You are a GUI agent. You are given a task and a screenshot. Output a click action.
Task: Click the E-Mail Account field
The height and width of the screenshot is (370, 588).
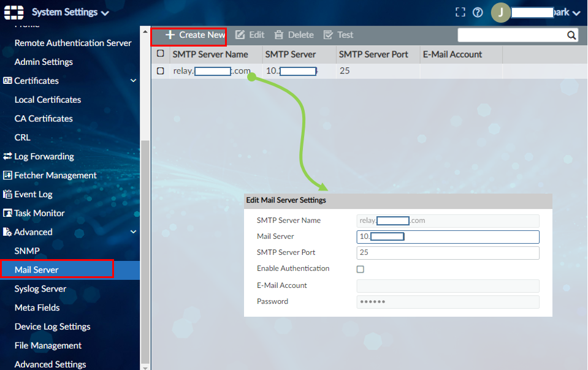click(x=448, y=285)
